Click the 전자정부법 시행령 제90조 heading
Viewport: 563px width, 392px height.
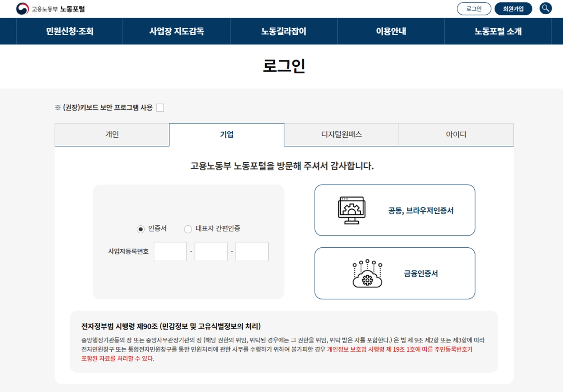(x=171, y=326)
